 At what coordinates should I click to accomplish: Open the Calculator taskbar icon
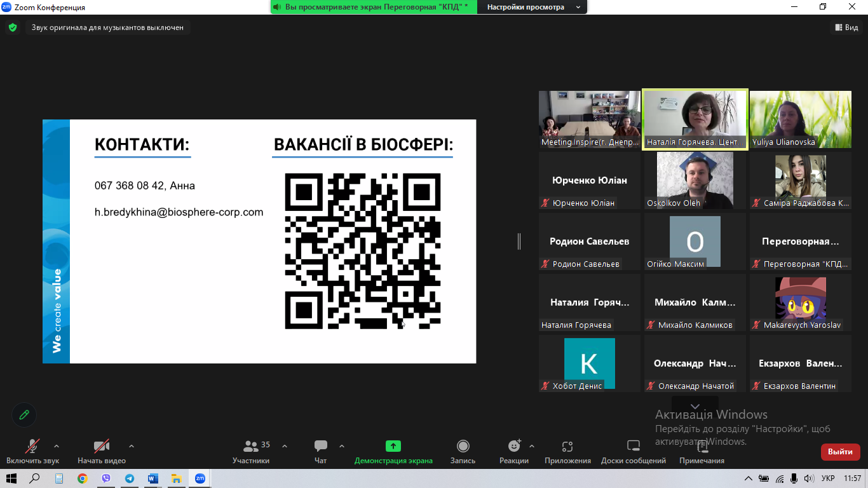tap(59, 478)
